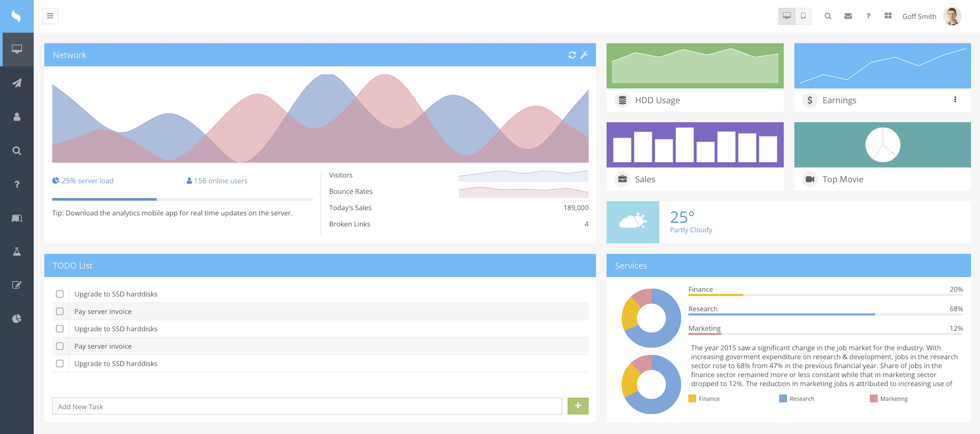Click the Marketing 12% progress bar
980x434 pixels.
tap(825, 334)
